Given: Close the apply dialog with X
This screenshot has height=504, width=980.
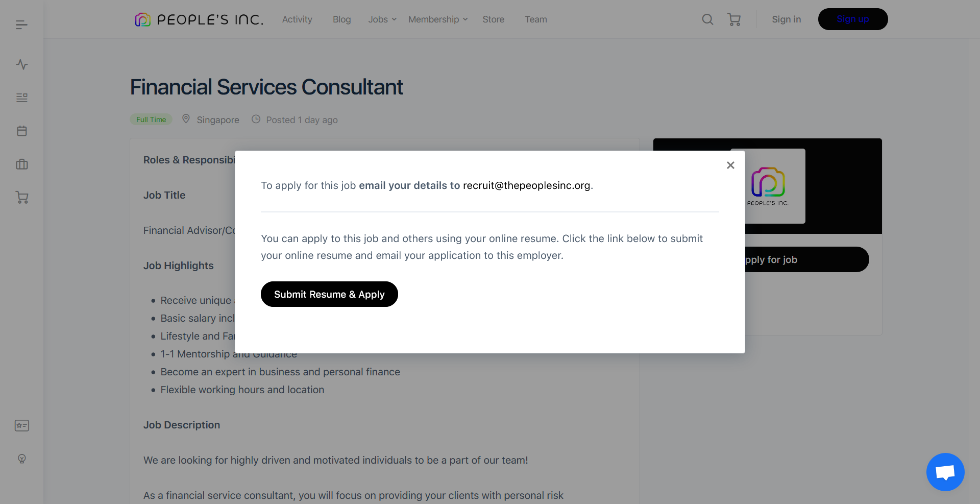Looking at the screenshot, I should click(x=730, y=165).
